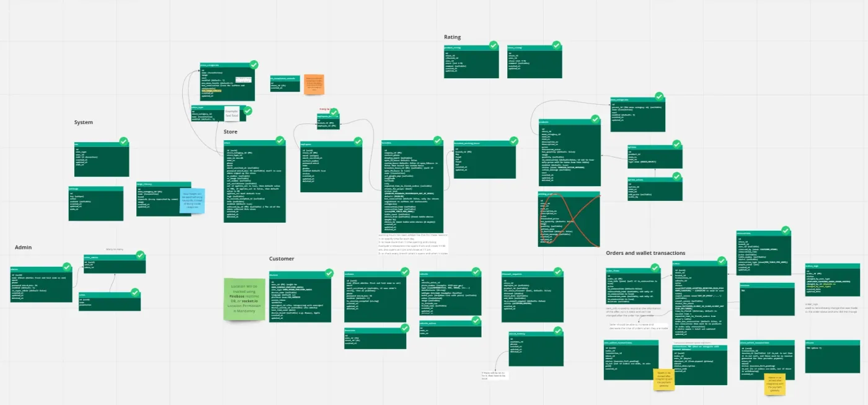Select the blue sticky note on image library
This screenshot has width=868, height=405.
tap(192, 201)
